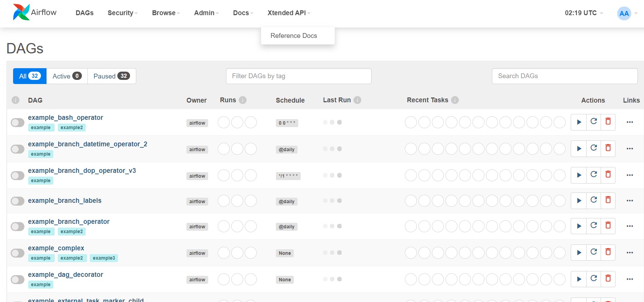This screenshot has width=644, height=302.
Task: Click the */1 * * * * schedule badge
Action: click(288, 176)
